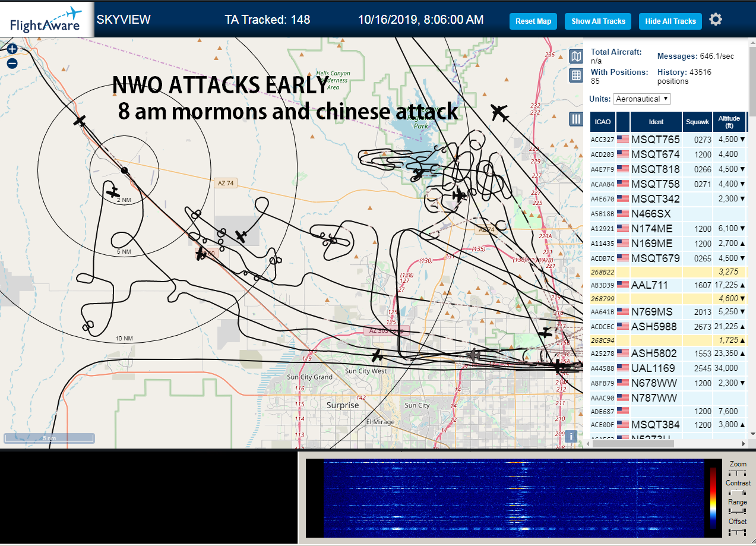Select the yellow 268C94 row
This screenshot has height=546, width=756.
tap(668, 340)
